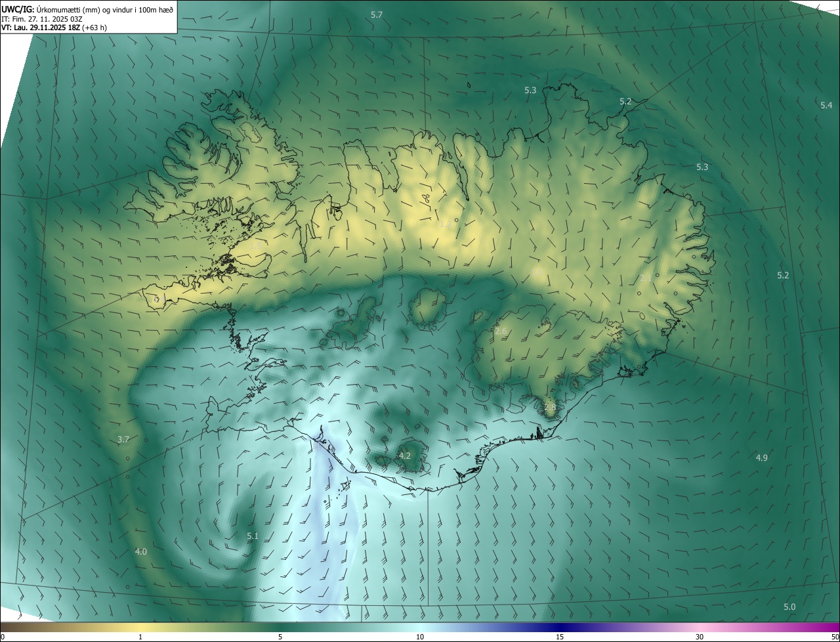
Task: Click the 2.6 value label on the map
Action: click(x=501, y=332)
